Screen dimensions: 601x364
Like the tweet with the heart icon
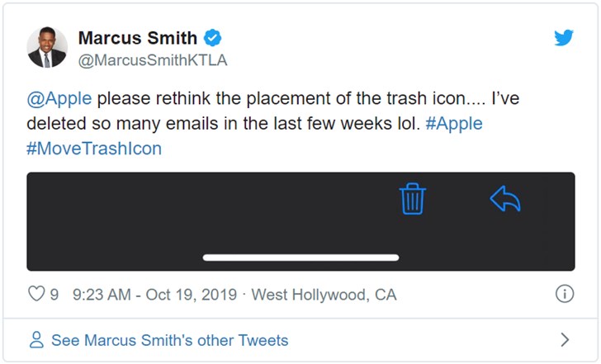(x=36, y=294)
